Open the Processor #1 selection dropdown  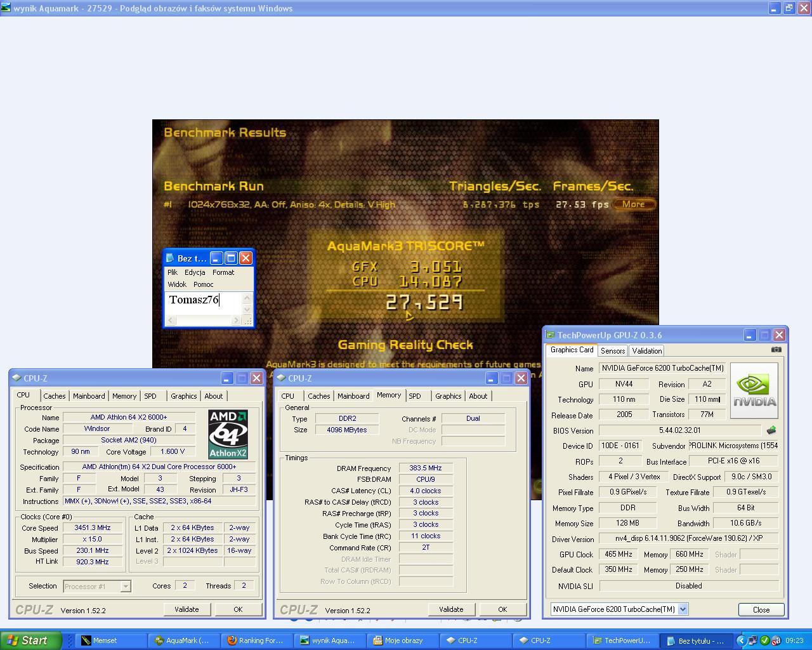(x=126, y=586)
